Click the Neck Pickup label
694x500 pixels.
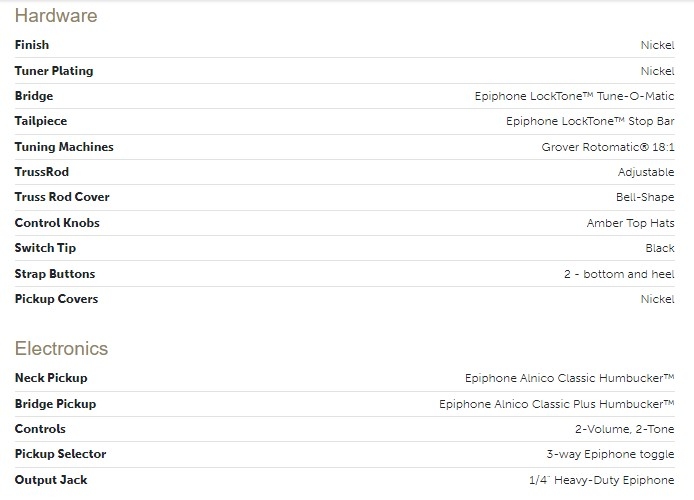coord(51,378)
